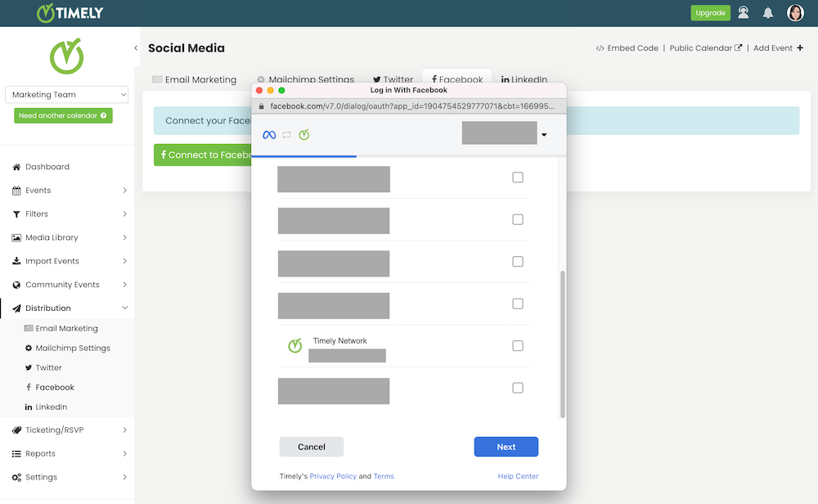
Task: Click the Community Events globe icon
Action: click(16, 285)
